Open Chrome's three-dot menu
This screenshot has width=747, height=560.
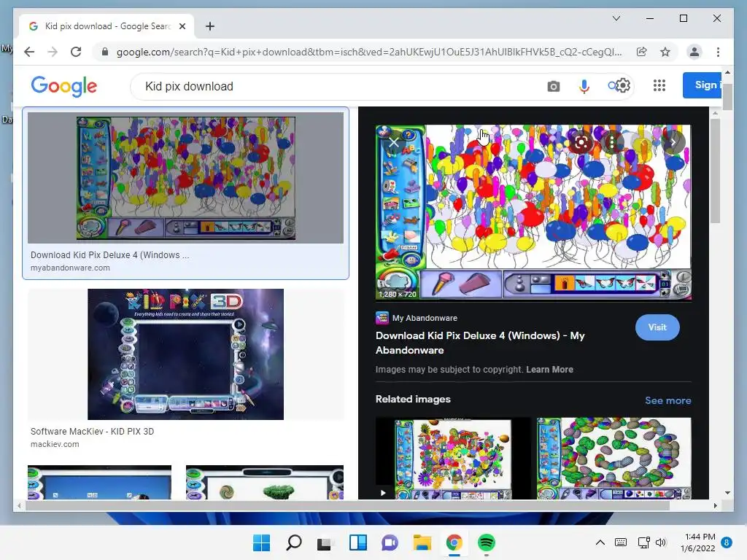coord(718,52)
